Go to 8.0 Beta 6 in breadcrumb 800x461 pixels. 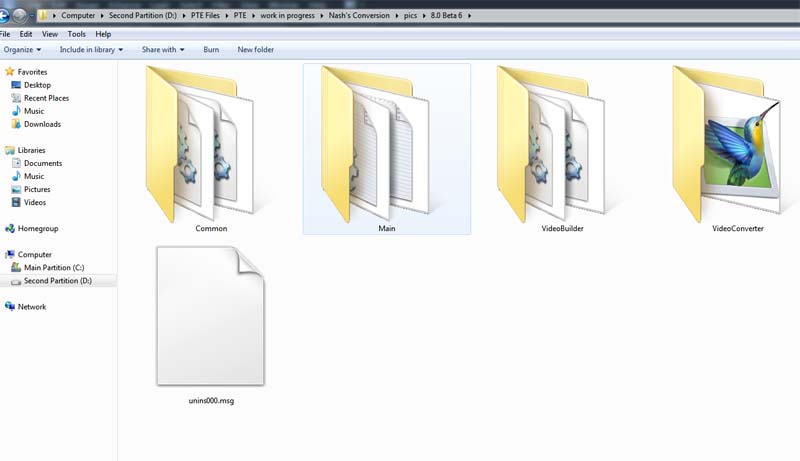pos(446,15)
